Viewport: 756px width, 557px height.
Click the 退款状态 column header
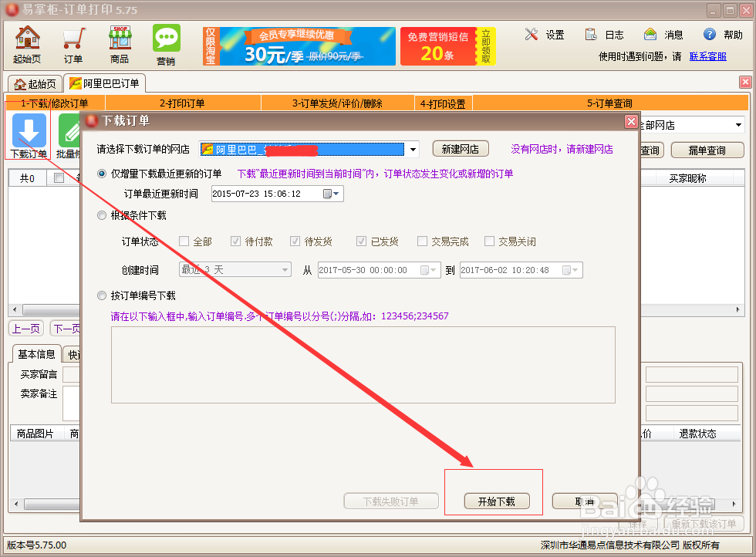pos(697,434)
